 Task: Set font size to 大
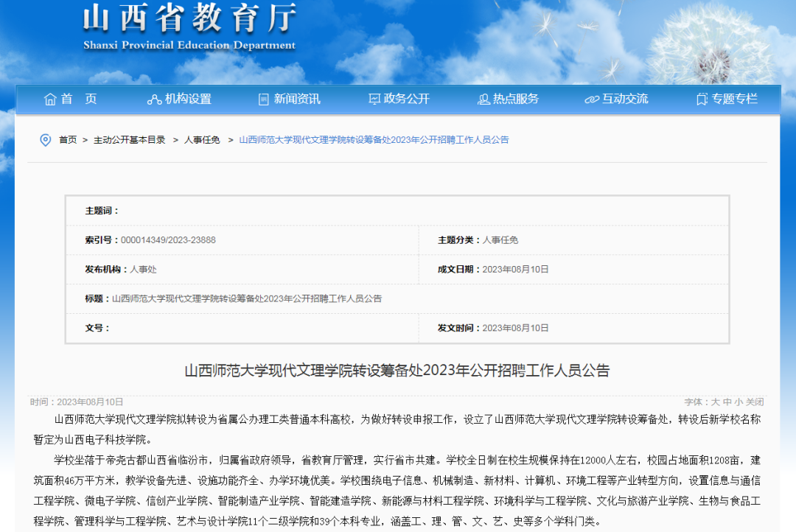click(x=715, y=402)
